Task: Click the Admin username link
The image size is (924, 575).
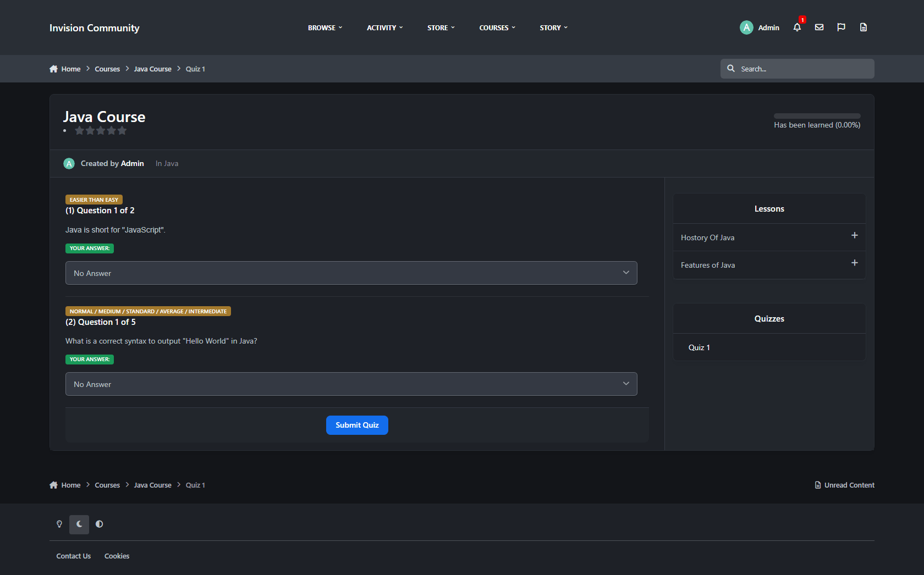Action: point(768,27)
